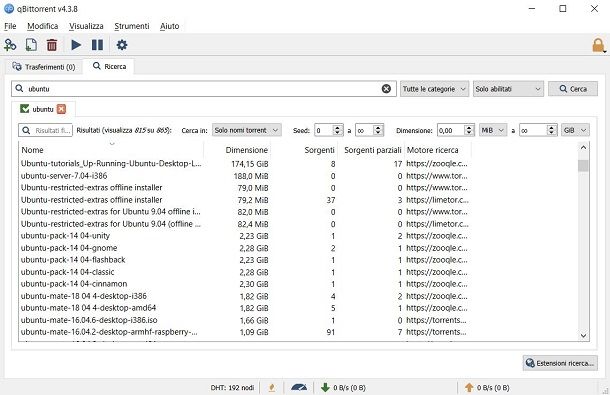Open the Modifica menu
This screenshot has width=610, height=395.
click(43, 26)
